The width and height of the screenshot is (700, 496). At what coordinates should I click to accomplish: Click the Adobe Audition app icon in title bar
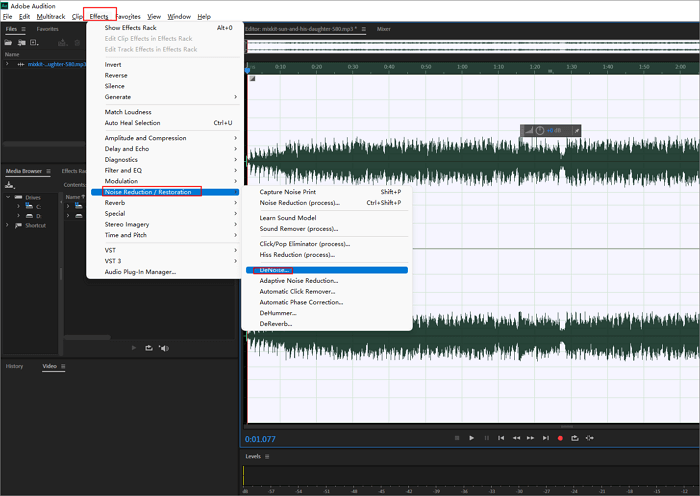5,6
